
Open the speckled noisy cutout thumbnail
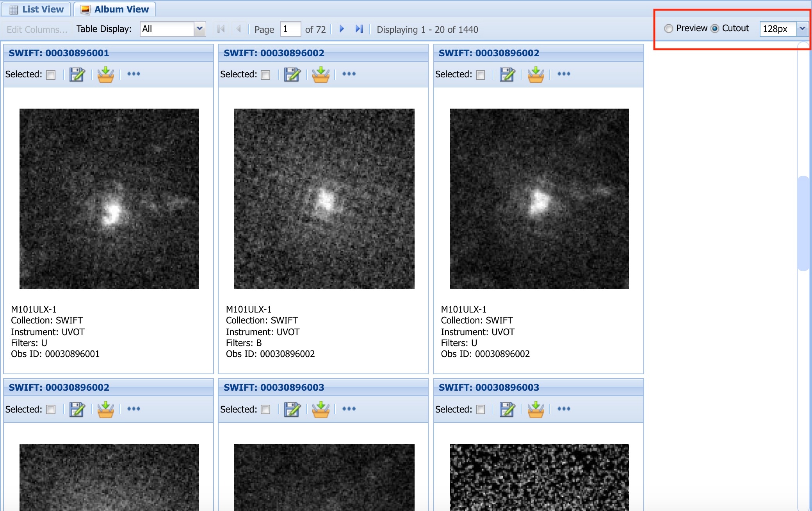[x=540, y=477]
